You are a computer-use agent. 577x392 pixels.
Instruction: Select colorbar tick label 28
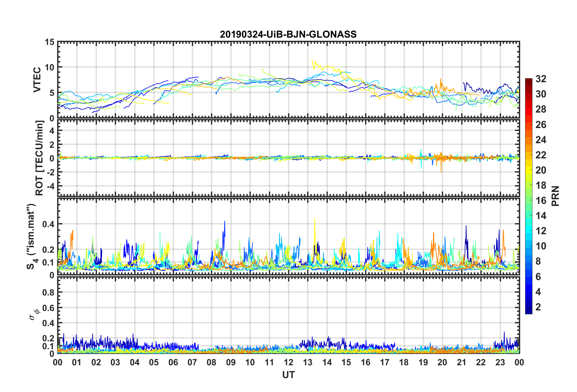(541, 109)
